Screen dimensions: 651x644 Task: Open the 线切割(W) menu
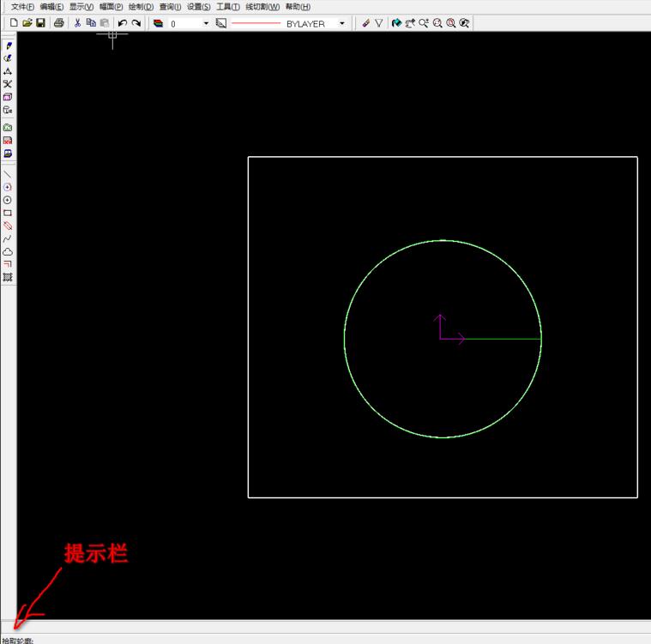(x=262, y=7)
